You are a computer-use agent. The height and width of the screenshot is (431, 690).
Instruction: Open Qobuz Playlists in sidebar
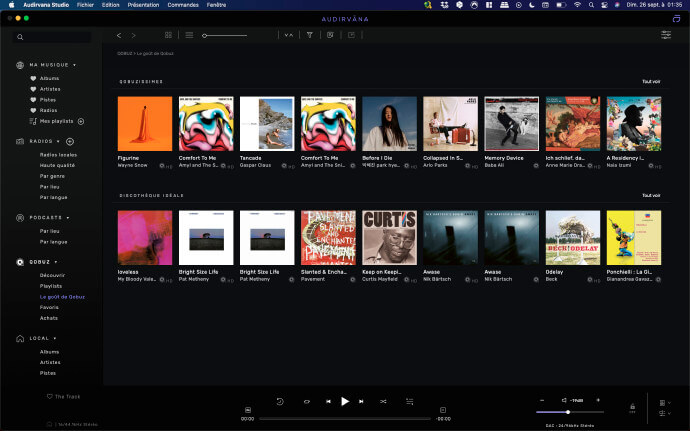click(x=51, y=286)
